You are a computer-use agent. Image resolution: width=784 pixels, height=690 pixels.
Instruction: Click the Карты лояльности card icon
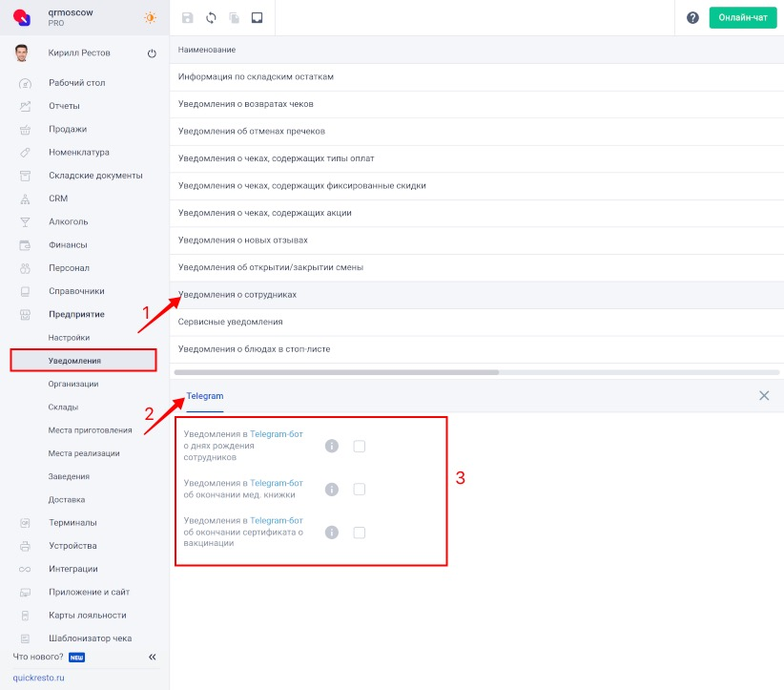25,616
